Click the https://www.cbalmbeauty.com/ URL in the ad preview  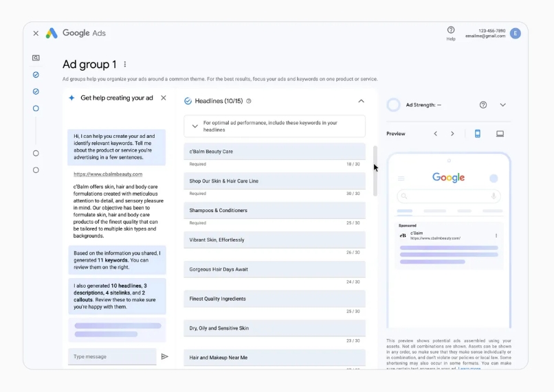pyautogui.click(x=435, y=238)
